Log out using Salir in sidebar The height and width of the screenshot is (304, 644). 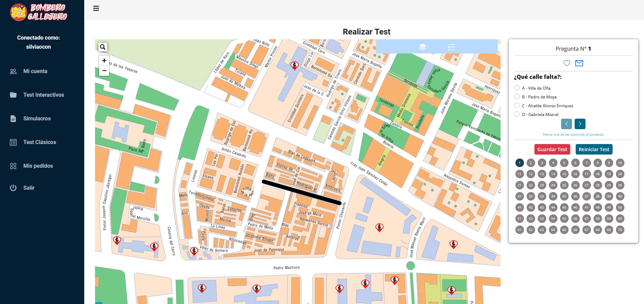click(29, 188)
